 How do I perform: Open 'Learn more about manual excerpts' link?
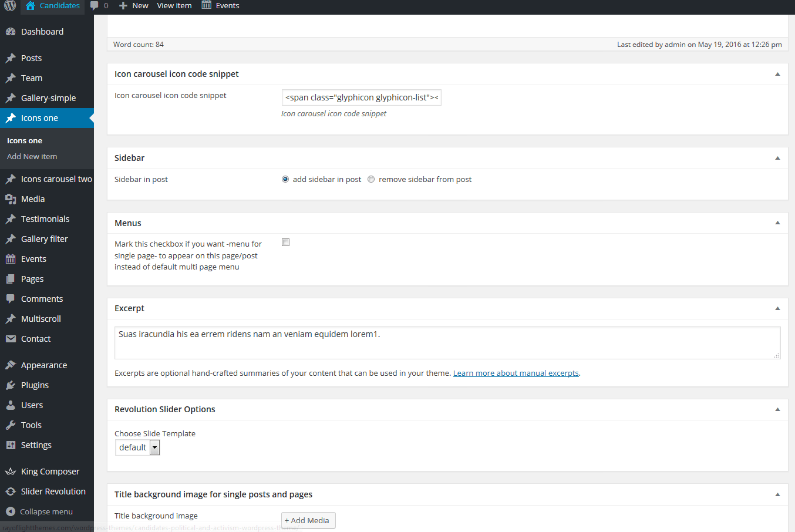click(x=516, y=373)
